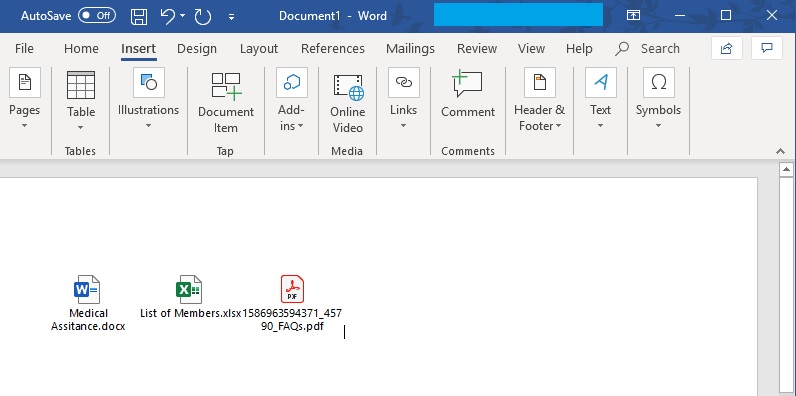
Task: Go to the Layout tab
Action: [259, 49]
